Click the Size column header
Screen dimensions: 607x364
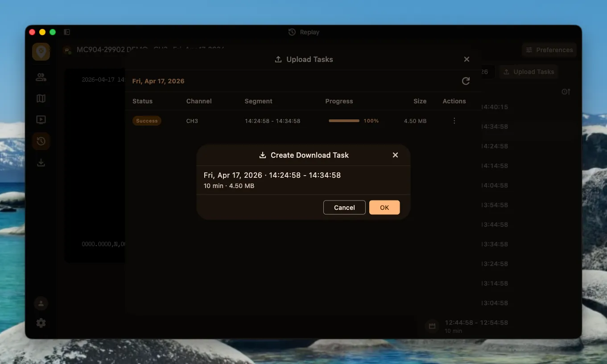point(420,101)
